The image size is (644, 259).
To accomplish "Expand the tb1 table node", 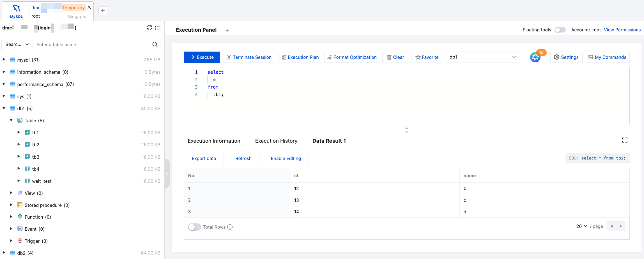I will pyautogui.click(x=19, y=132).
